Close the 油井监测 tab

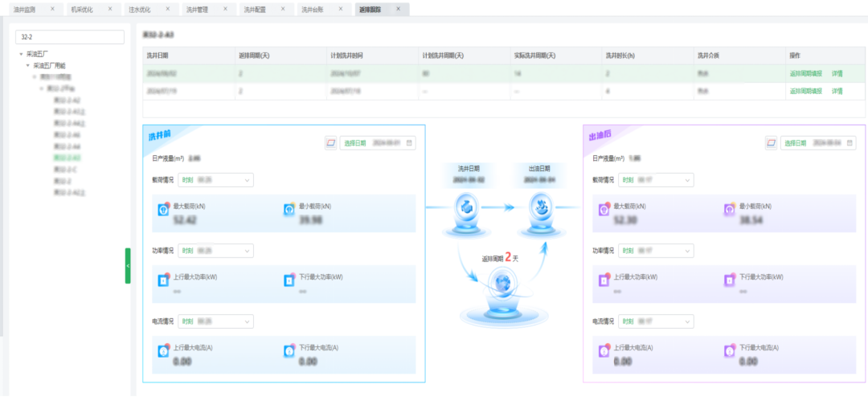point(52,10)
